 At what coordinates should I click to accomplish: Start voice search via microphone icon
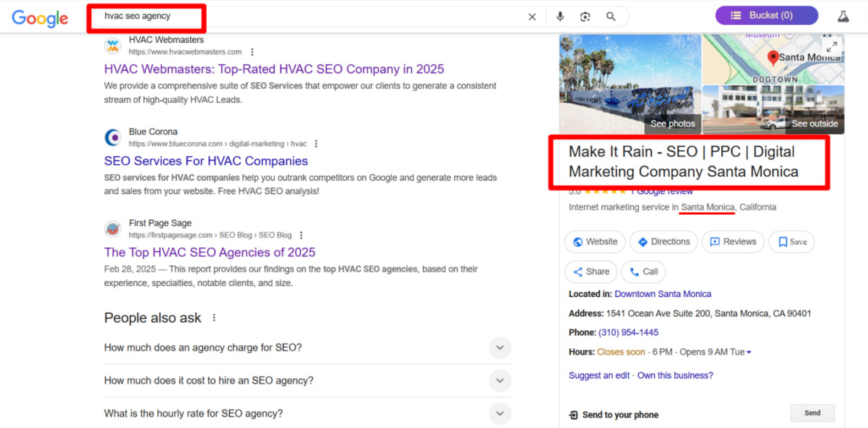click(560, 16)
